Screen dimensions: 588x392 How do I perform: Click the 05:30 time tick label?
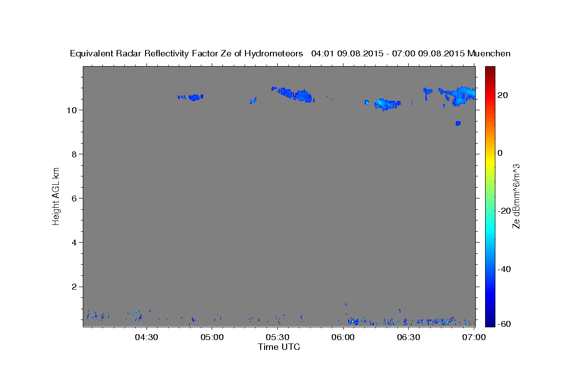tap(277, 337)
